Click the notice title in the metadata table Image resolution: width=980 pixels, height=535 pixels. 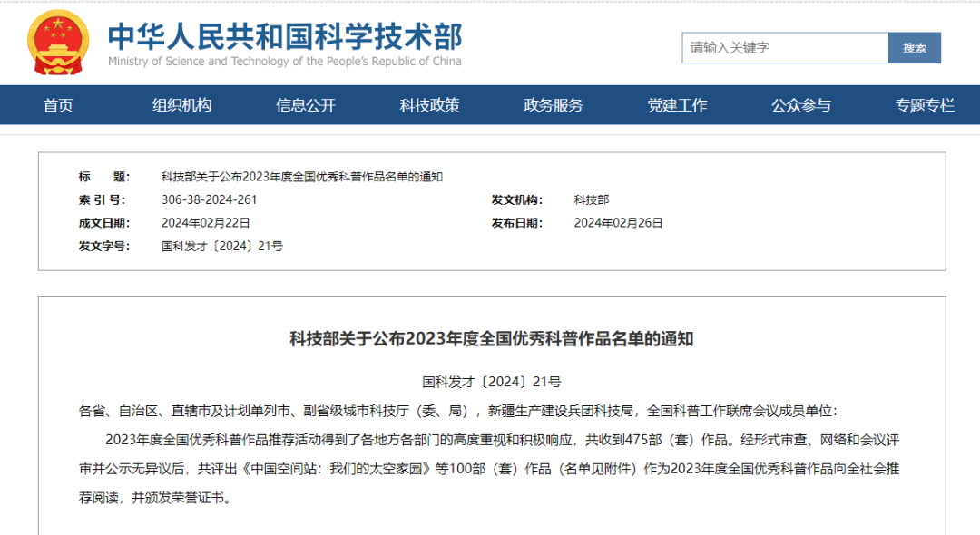(x=301, y=177)
